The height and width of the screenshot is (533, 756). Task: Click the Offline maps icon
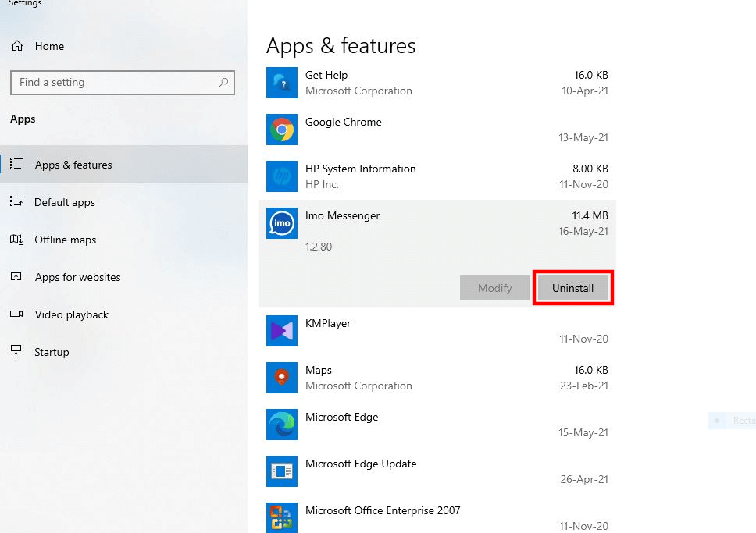click(x=16, y=239)
